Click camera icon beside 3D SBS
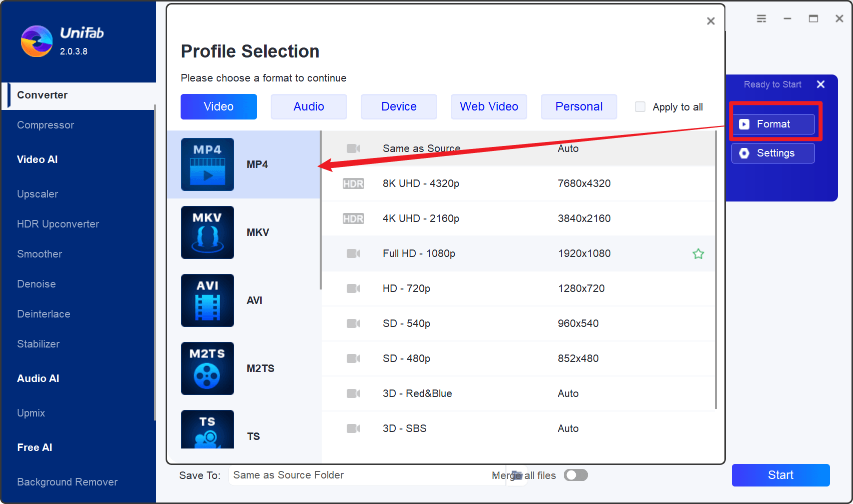 [x=353, y=428]
